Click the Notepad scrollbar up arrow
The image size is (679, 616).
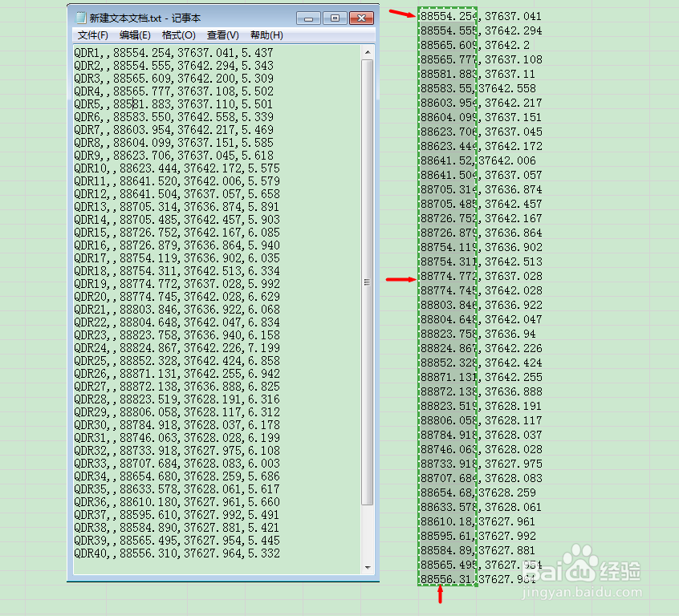click(x=368, y=52)
